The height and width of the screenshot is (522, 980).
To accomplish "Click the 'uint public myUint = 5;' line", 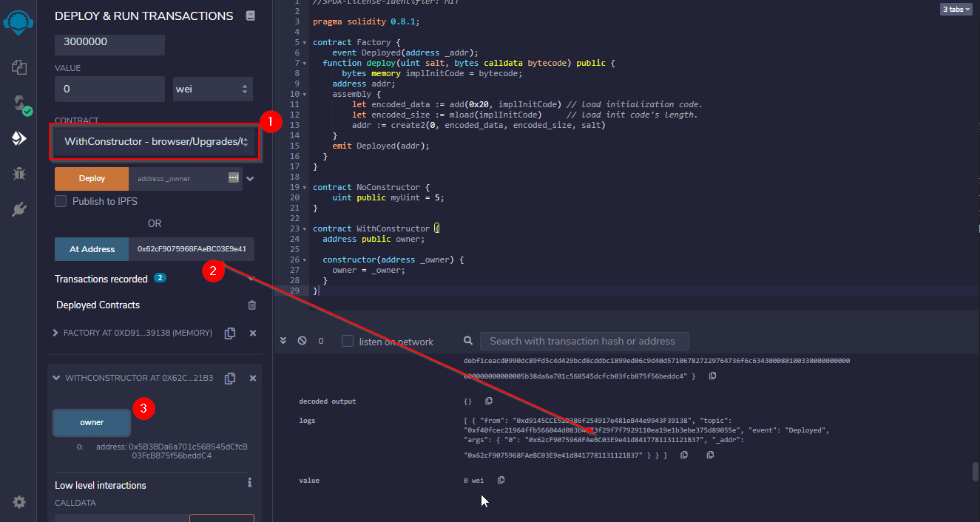I will point(388,197).
